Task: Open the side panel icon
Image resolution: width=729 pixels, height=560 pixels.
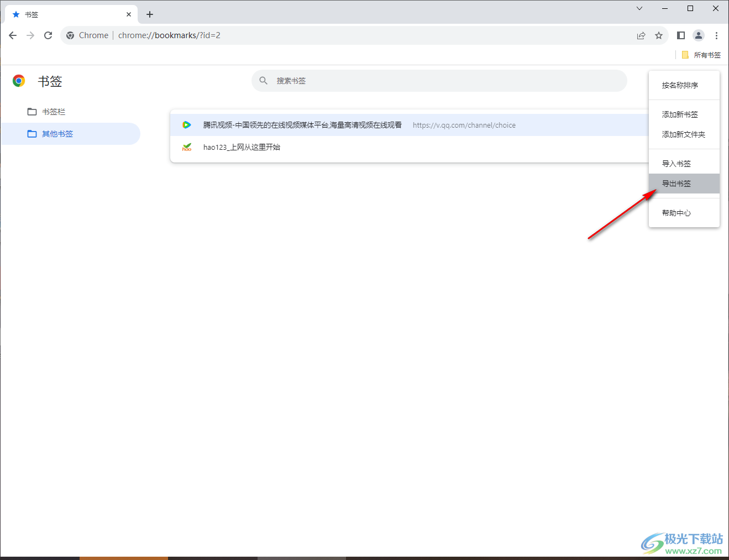Action: coord(681,35)
